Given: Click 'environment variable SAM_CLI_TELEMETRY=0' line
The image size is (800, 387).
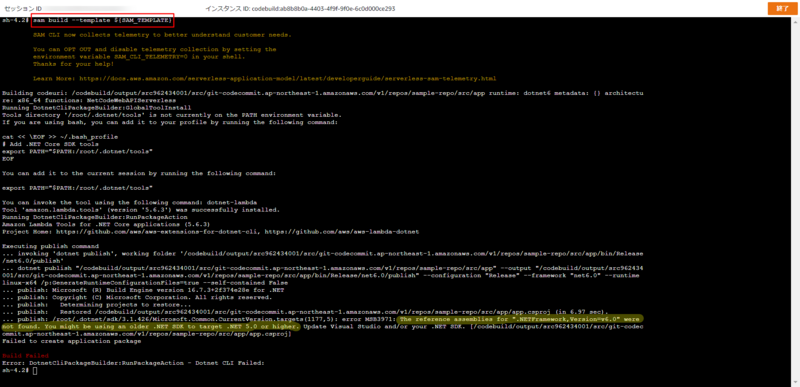Looking at the screenshot, I should coord(139,57).
